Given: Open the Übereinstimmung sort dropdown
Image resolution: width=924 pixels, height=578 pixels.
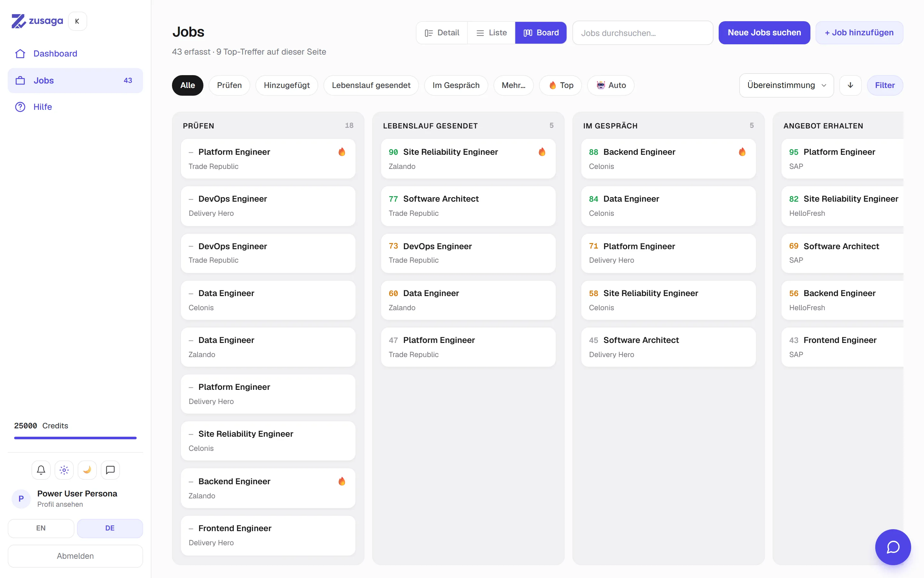Looking at the screenshot, I should coord(787,85).
